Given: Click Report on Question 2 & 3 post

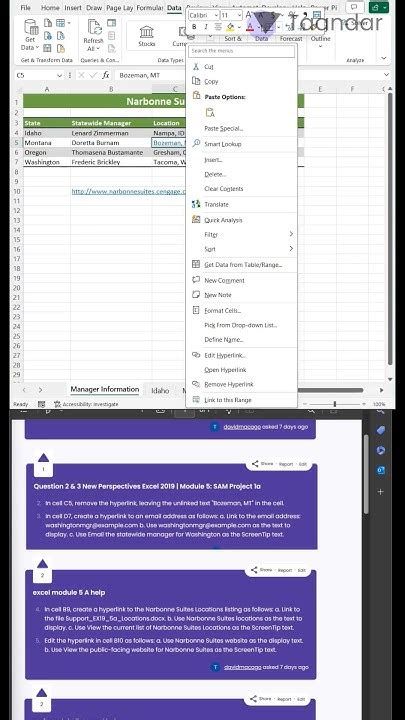Looking at the screenshot, I should 286,464.
